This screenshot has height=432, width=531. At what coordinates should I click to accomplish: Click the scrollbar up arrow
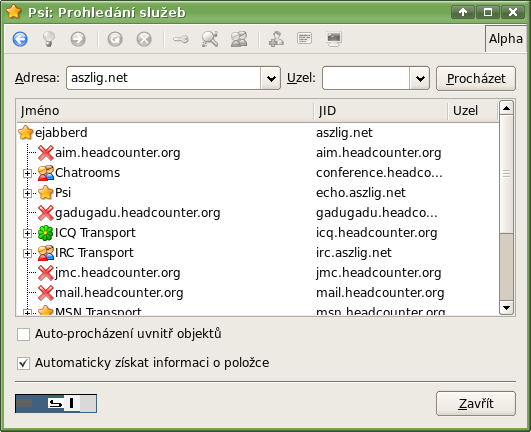[506, 108]
